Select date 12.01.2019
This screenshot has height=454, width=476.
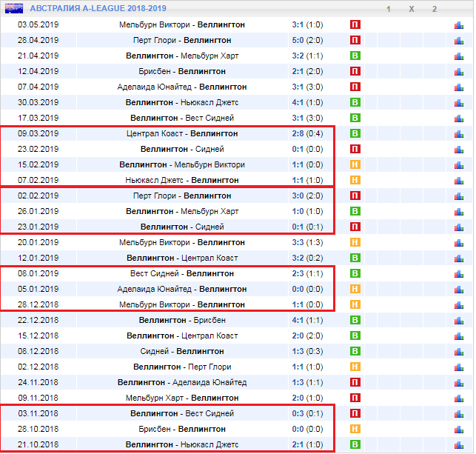[38, 258]
